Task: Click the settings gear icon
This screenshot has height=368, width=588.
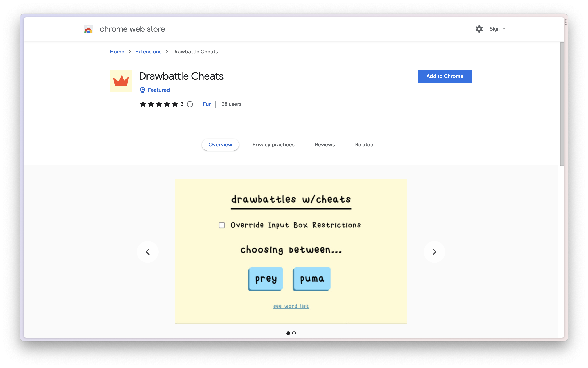Action: pyautogui.click(x=479, y=29)
